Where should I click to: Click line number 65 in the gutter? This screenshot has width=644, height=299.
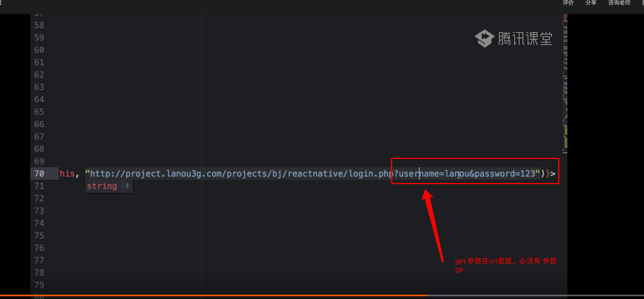(39, 112)
